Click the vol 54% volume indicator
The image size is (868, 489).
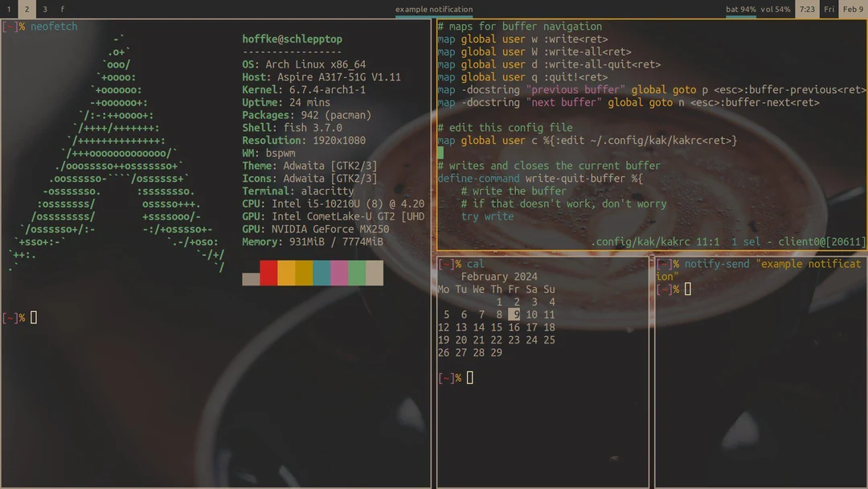(x=776, y=9)
